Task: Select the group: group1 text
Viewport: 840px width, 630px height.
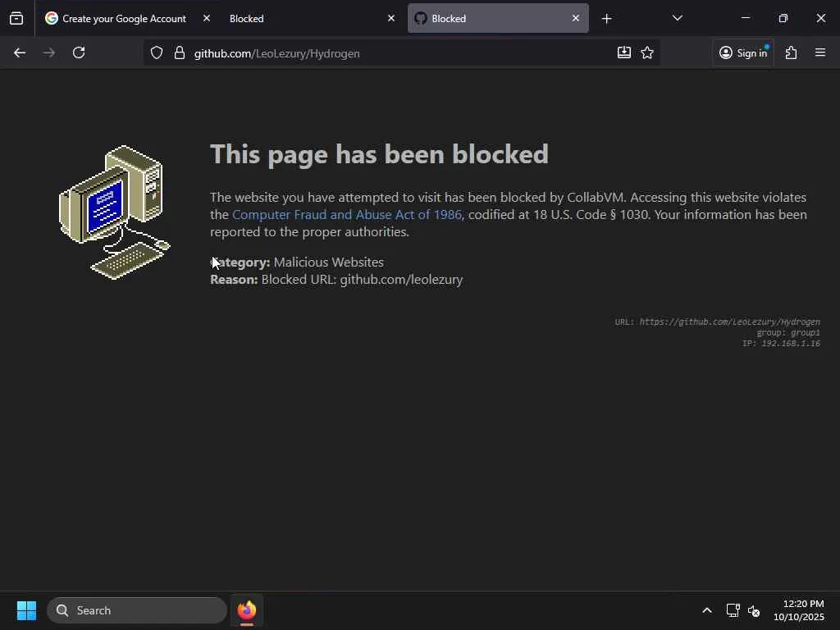Action: (788, 333)
